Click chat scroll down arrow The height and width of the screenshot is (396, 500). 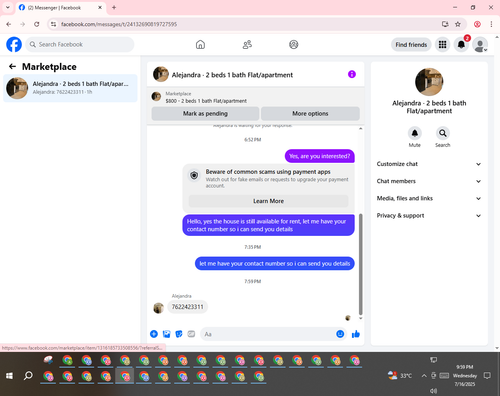360,318
